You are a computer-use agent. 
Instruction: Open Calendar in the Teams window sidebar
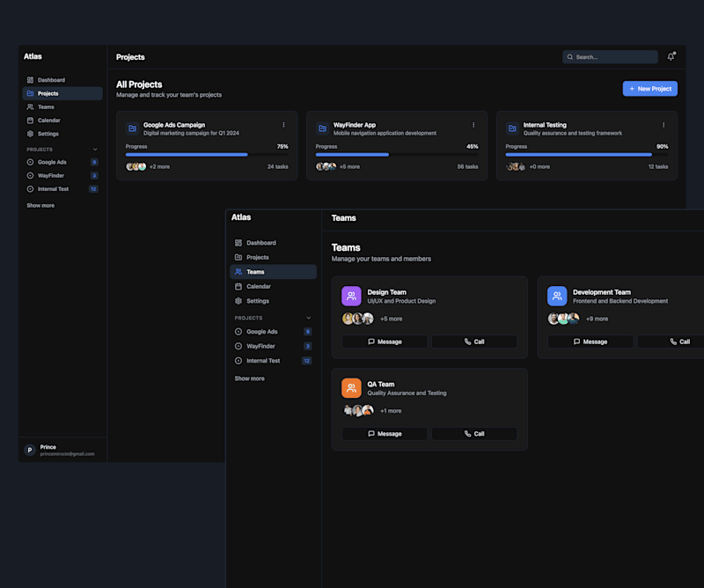(273, 286)
